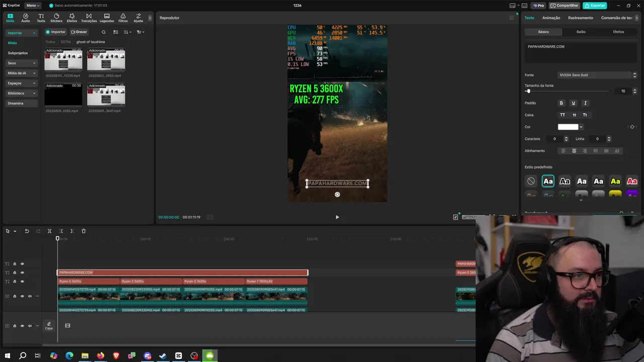Click the media search magnifier icon

tap(104, 32)
